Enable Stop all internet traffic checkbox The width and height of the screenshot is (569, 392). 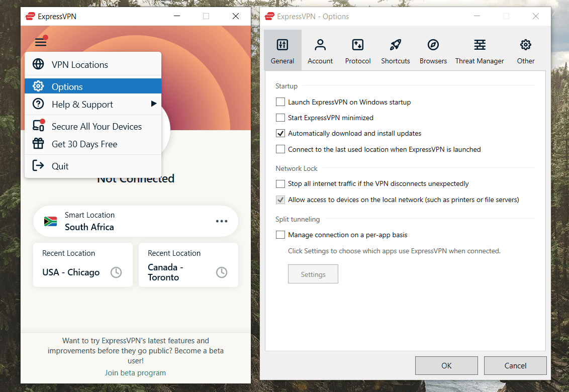280,183
